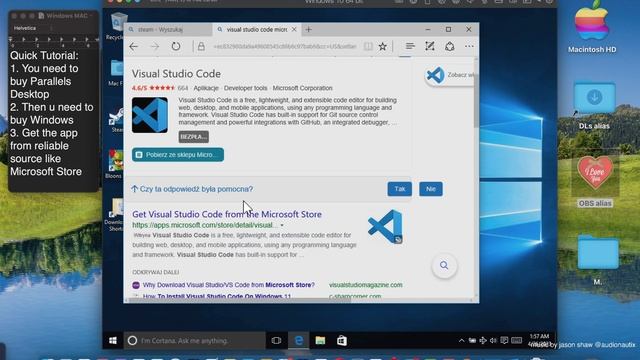Click the Developer tools category text
The image size is (640, 360).
(245, 88)
